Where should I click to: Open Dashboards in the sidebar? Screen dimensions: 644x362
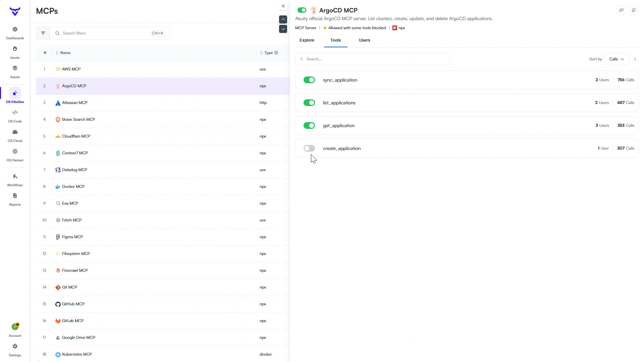[x=15, y=33]
